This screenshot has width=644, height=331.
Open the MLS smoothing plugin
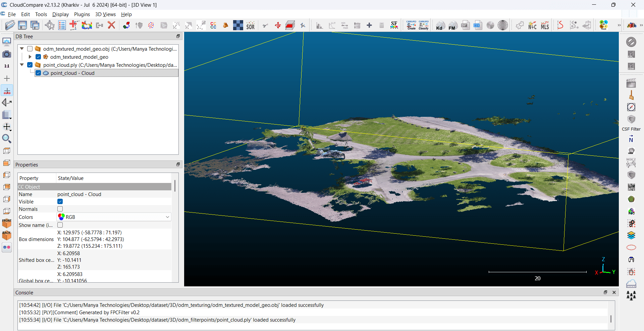pyautogui.click(x=545, y=25)
